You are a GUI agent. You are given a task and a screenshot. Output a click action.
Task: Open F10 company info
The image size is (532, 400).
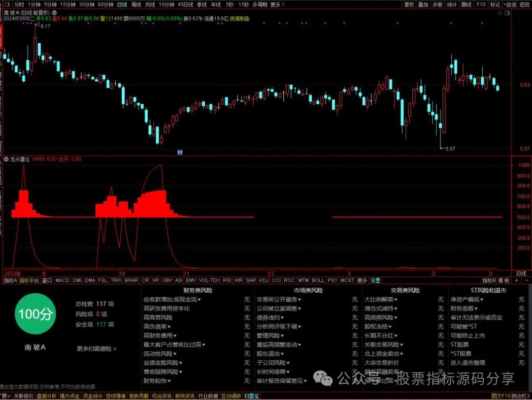point(481,4)
